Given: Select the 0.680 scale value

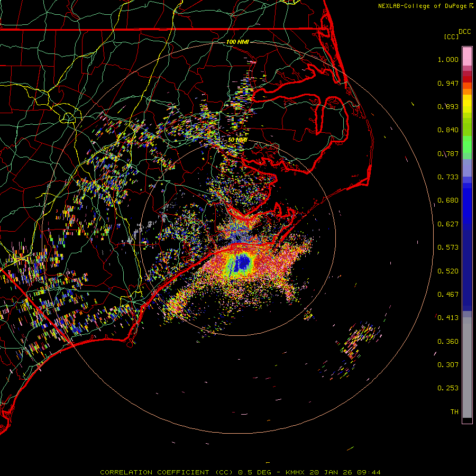Looking at the screenshot, I should tap(448, 200).
